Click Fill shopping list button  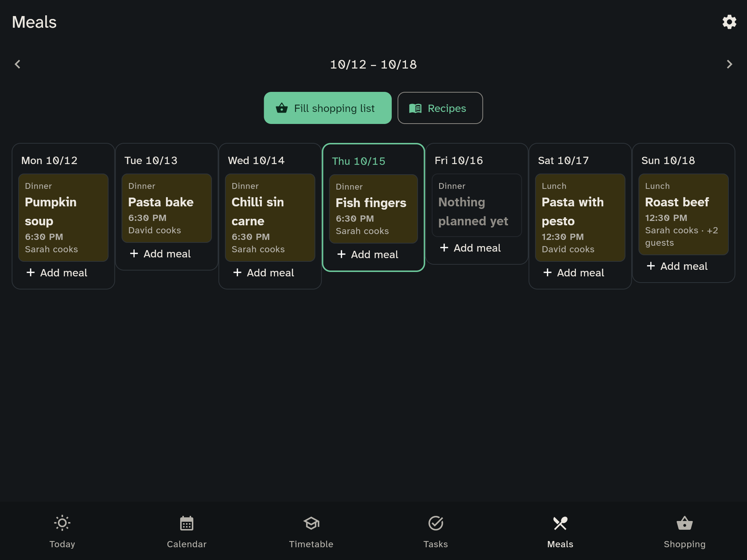(328, 108)
